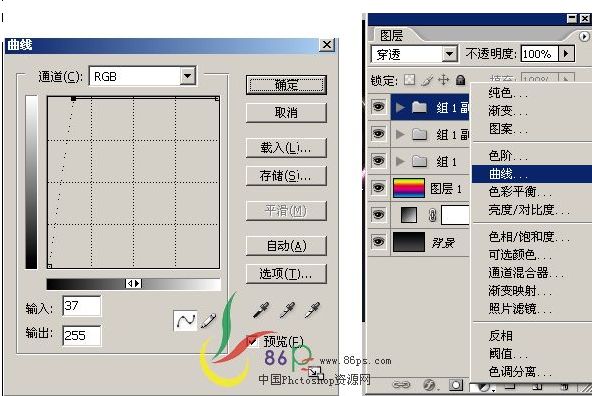Hide the gradient adjustment layer eye
592x396 pixels.
click(379, 215)
